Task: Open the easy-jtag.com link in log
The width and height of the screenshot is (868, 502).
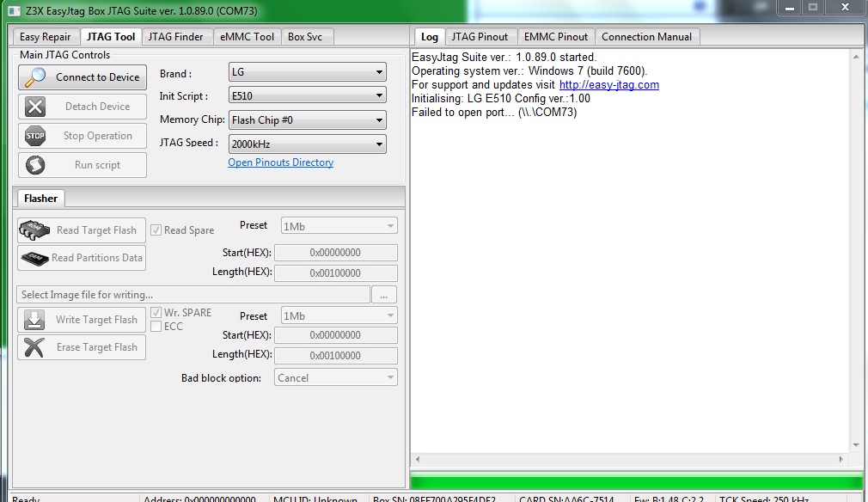Action: click(609, 85)
